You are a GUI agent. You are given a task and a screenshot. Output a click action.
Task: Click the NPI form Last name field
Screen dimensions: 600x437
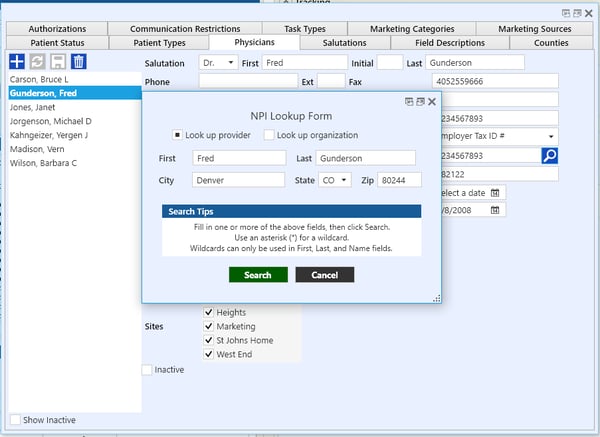365,158
